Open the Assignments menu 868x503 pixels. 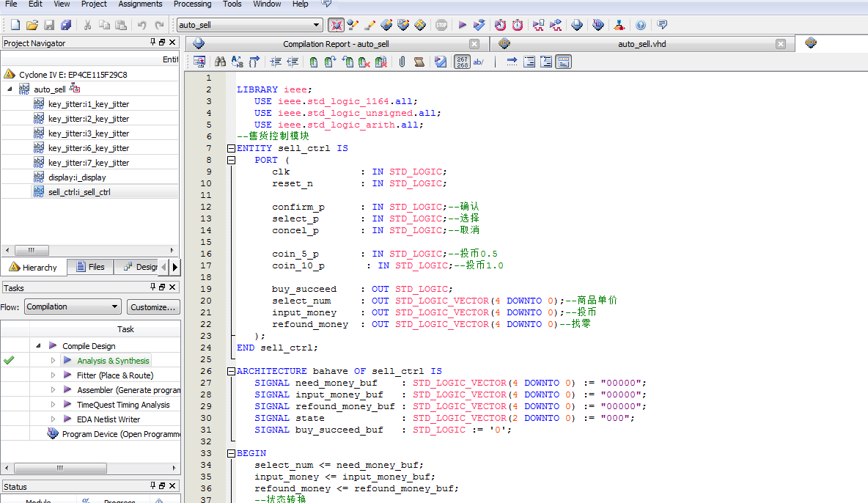tap(140, 4)
